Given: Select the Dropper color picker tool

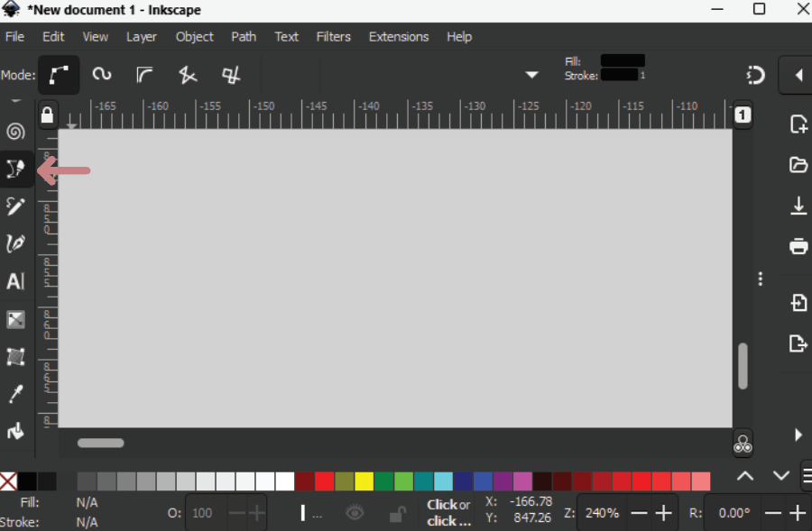Looking at the screenshot, I should click(x=15, y=394).
